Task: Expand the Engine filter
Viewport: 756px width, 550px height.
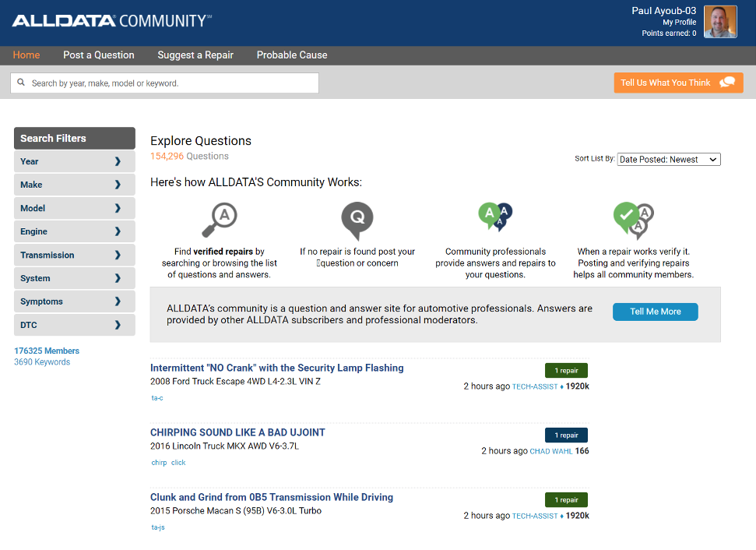Action: click(x=74, y=231)
